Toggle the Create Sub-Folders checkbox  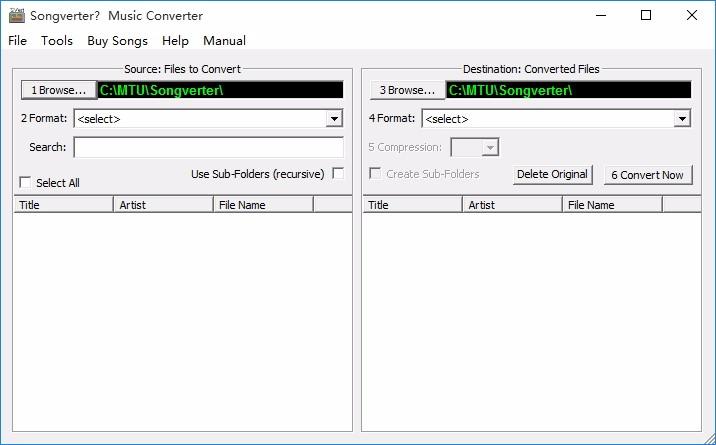(375, 173)
